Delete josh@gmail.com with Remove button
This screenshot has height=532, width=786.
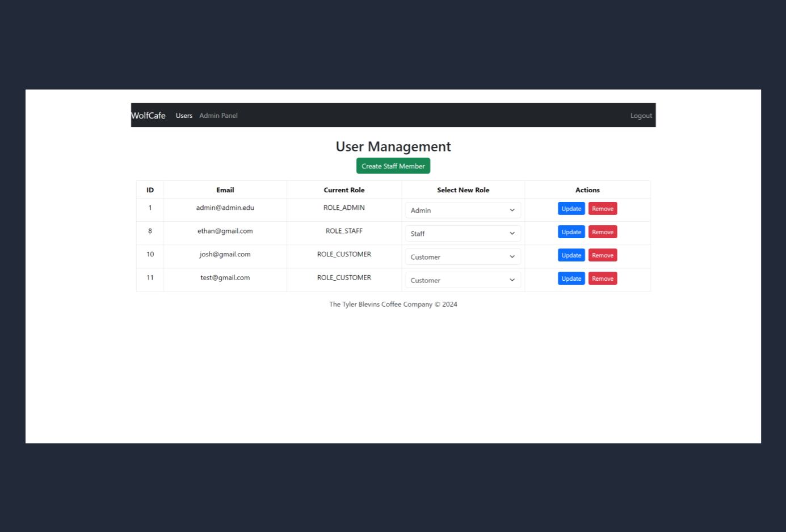pyautogui.click(x=602, y=255)
